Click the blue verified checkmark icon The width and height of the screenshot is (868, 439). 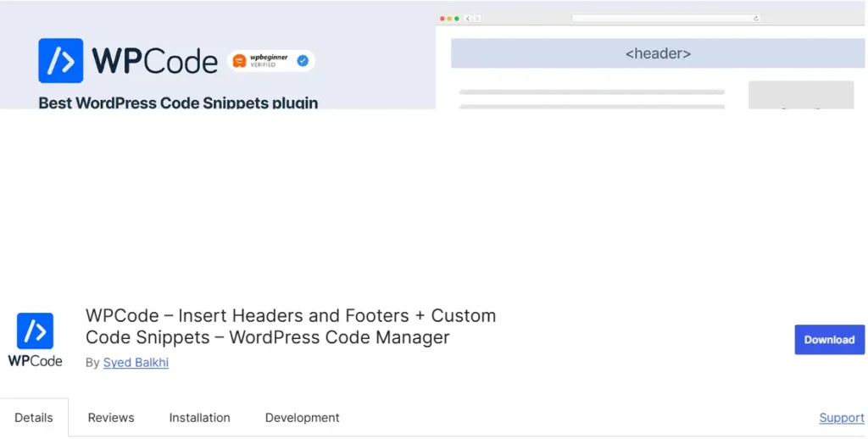(303, 61)
